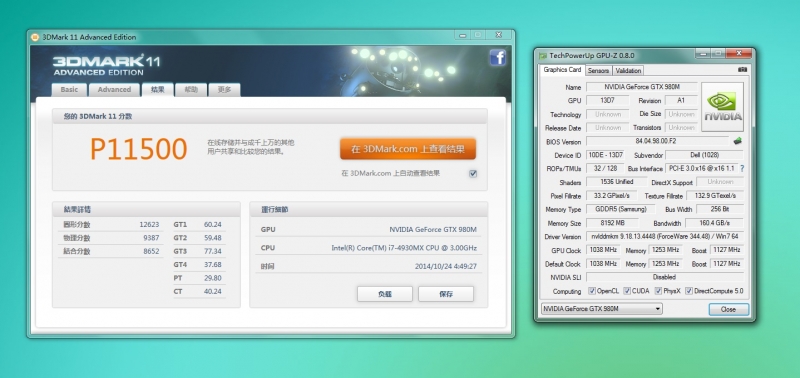Click the physics score 9387
Image resolution: width=800 pixels, height=378 pixels.
point(151,238)
